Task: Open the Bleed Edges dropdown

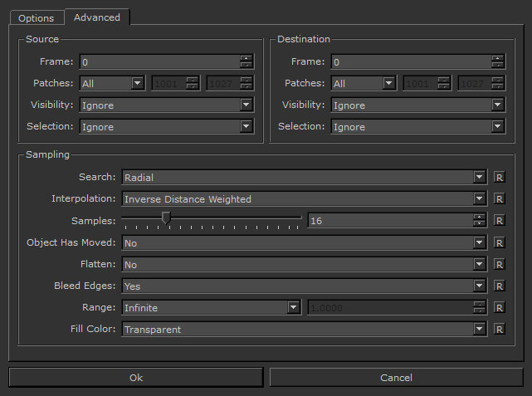Action: coord(303,286)
